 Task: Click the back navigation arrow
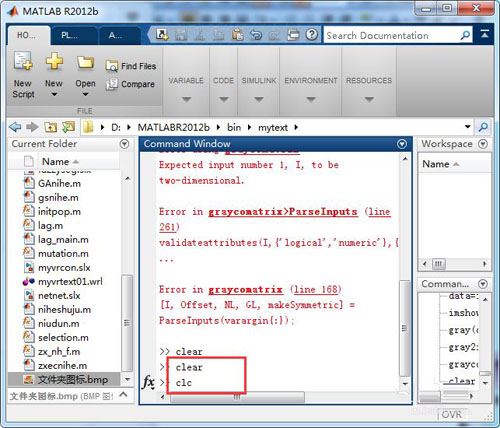pyautogui.click(x=15, y=127)
